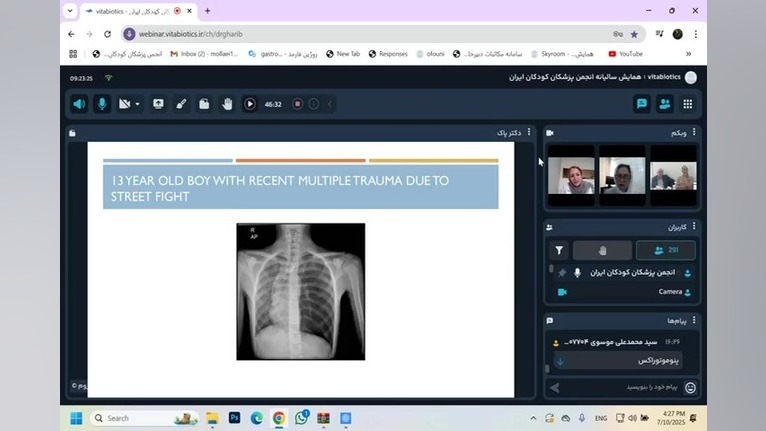Open dropdown arrow next to camera icon

(137, 104)
